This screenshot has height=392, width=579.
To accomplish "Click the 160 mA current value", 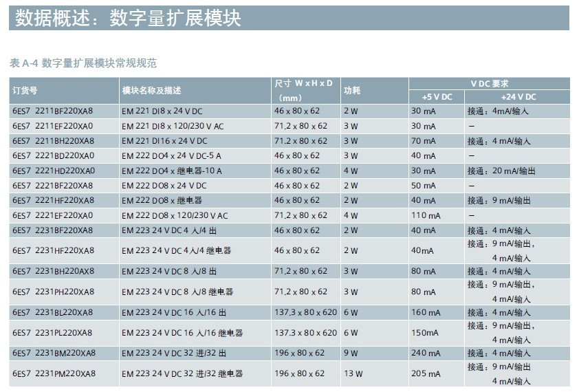I will click(426, 312).
